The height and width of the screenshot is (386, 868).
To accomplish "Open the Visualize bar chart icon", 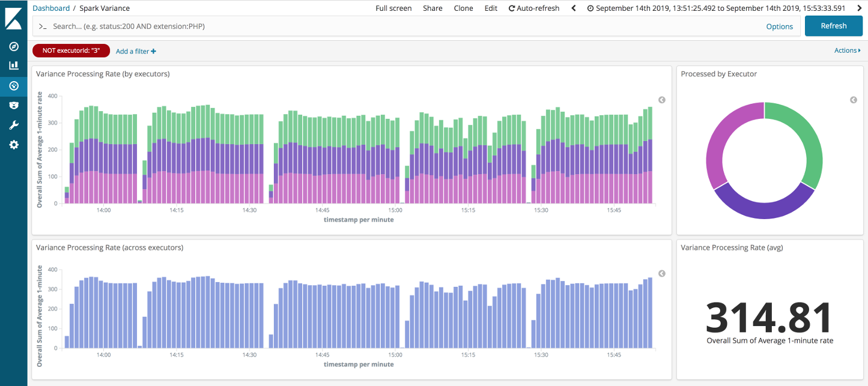I will [14, 65].
